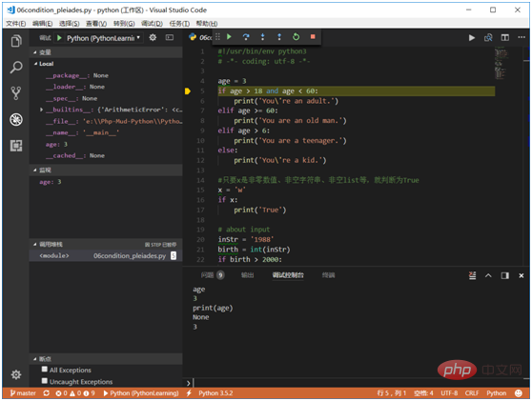Open the Source Control branch icon

[x=16, y=93]
